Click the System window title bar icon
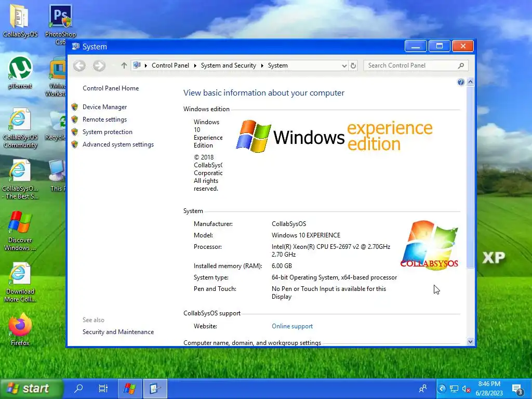532x399 pixels. [x=76, y=46]
